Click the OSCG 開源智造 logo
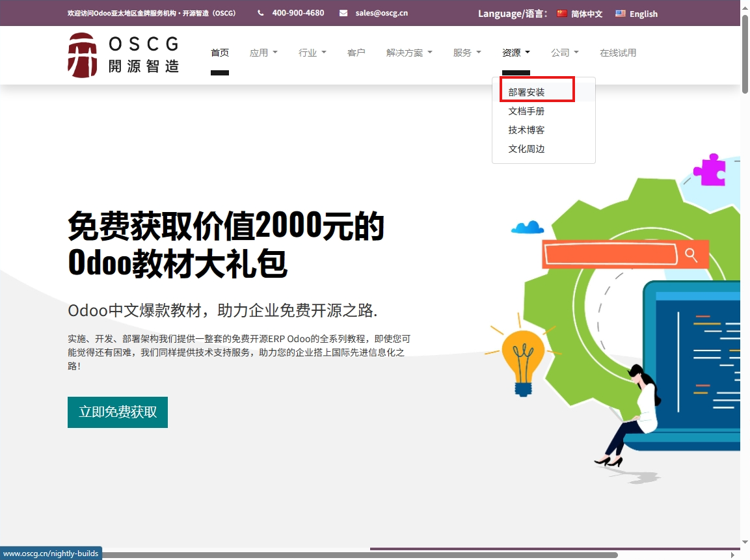Viewport: 750px width, 560px height. point(122,54)
